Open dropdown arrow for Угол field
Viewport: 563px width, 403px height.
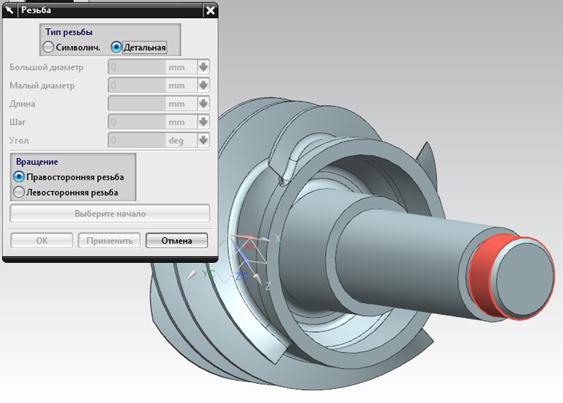pyautogui.click(x=203, y=140)
